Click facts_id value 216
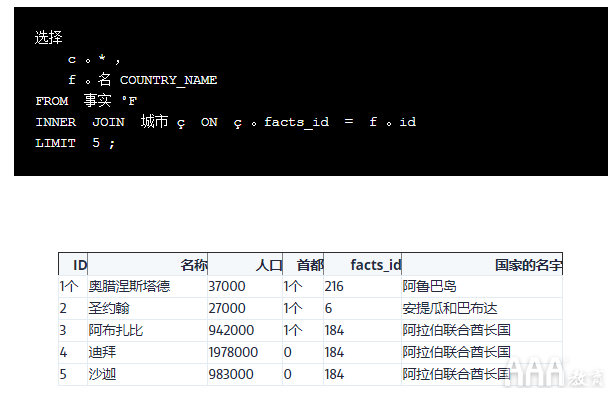The width and height of the screenshot is (614, 393). click(334, 287)
